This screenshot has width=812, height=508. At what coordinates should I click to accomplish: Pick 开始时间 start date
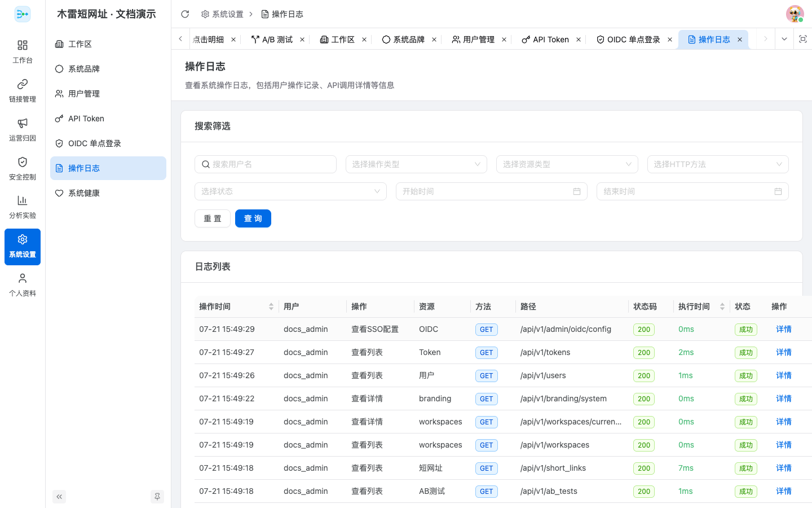(492, 191)
